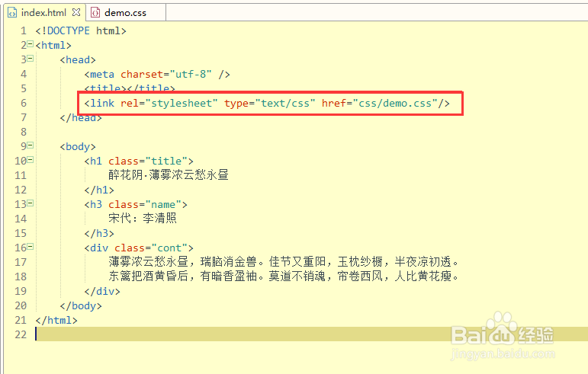Click the text 宋代：李清照
The image size is (588, 374).
tap(143, 219)
